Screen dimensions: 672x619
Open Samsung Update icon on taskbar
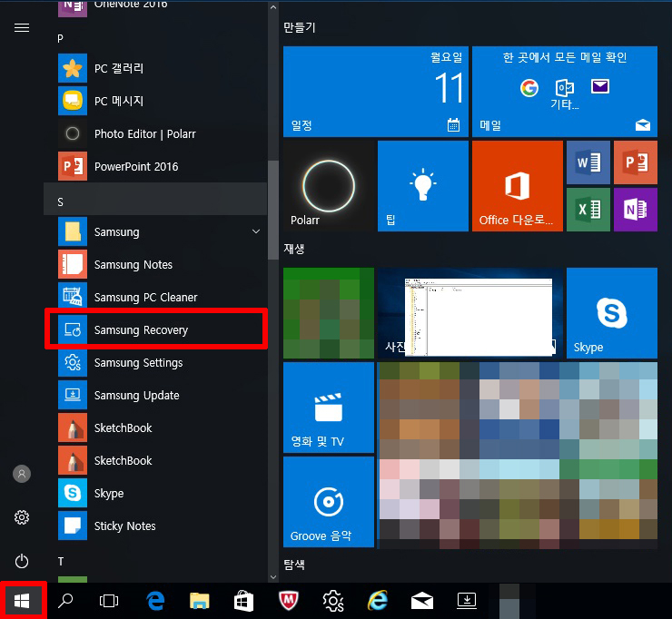tap(467, 601)
